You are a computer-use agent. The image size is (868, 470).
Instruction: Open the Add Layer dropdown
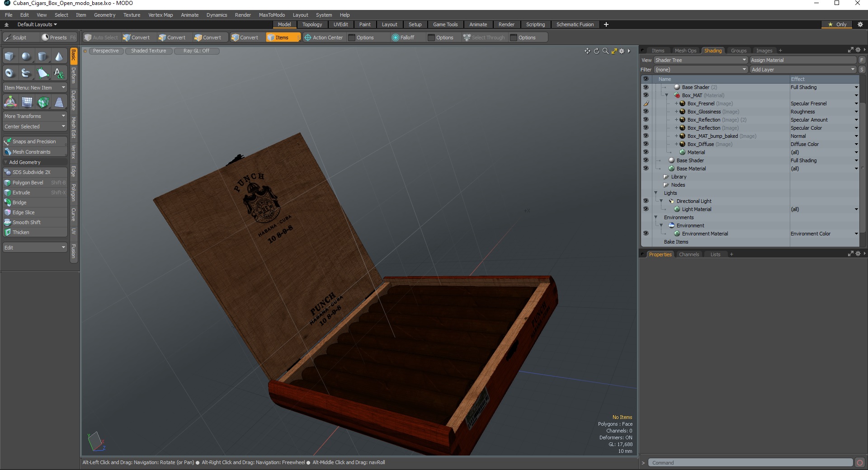pos(803,70)
